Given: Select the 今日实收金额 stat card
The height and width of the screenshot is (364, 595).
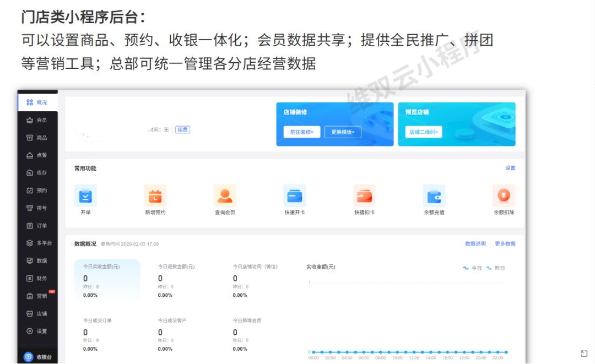Looking at the screenshot, I should click(107, 281).
